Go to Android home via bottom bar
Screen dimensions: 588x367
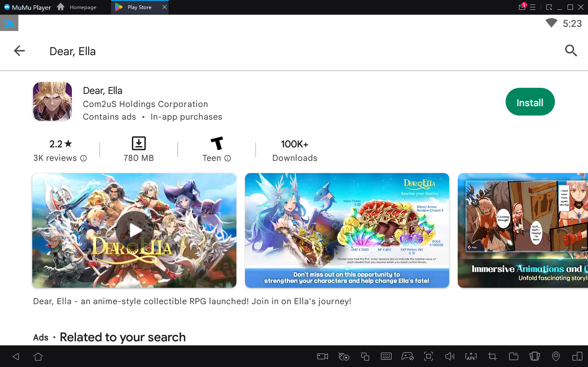(38, 356)
